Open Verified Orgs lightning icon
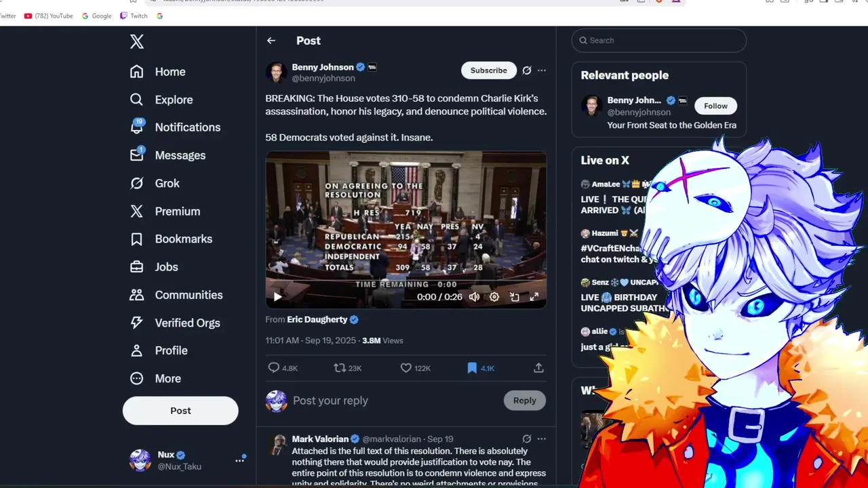Viewport: 868px width, 488px height. [137, 323]
